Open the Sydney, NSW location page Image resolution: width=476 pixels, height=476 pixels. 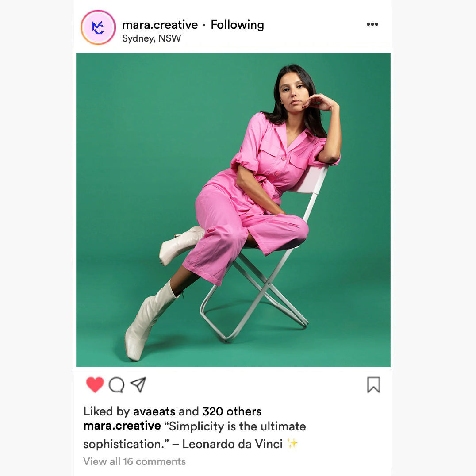pos(151,38)
